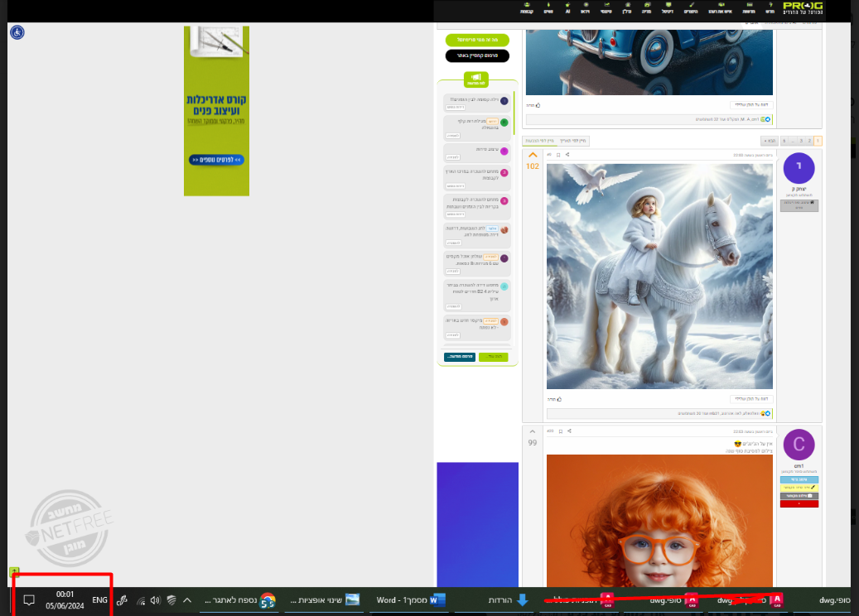859x616 pixels.
Task: Click the 99 vote count
Action: (x=533, y=443)
